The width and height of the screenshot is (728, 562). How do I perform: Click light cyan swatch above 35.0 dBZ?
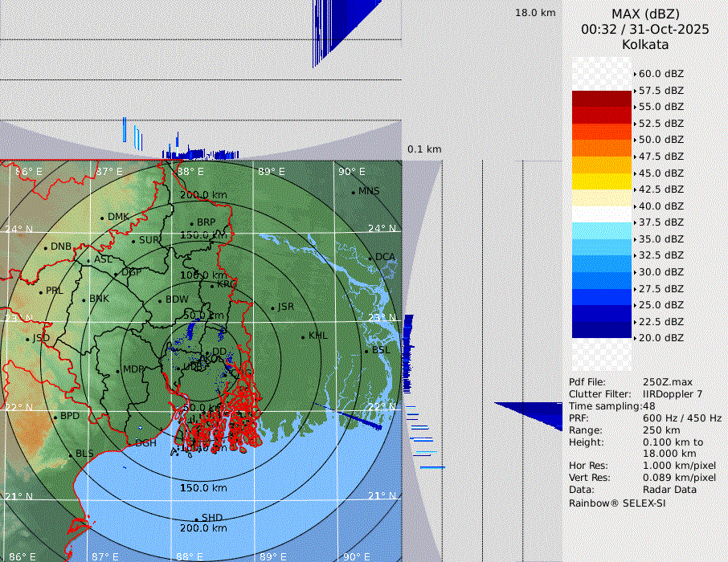tap(601, 230)
